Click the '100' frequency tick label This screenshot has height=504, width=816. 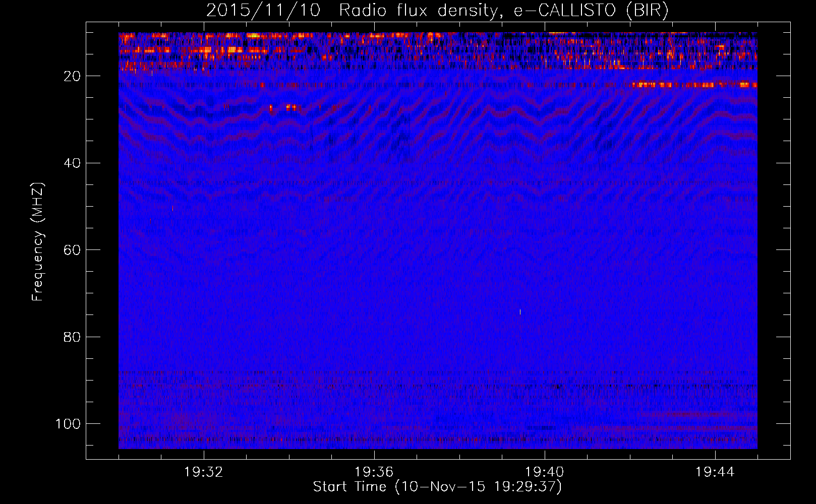pos(68,424)
